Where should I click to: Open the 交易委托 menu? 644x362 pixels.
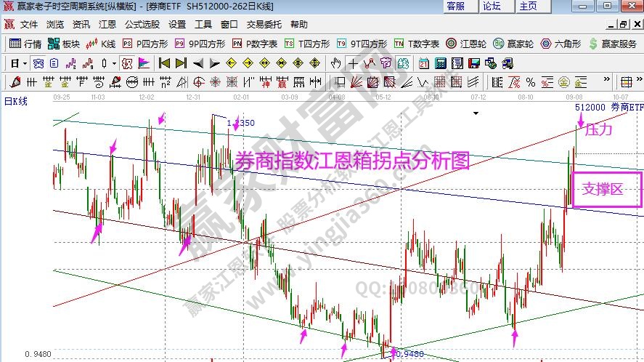coord(264,24)
